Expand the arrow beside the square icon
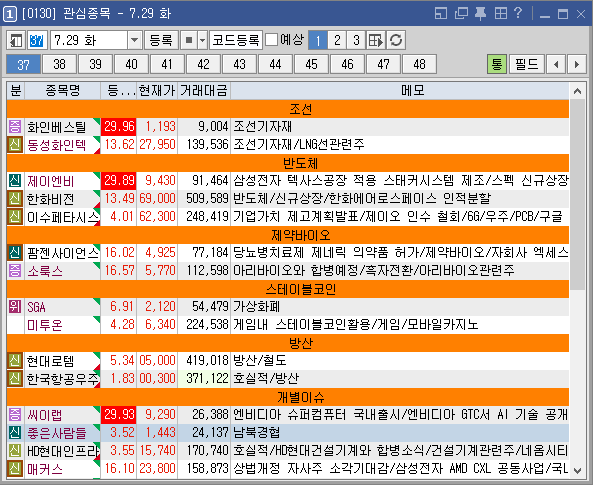 coord(203,40)
